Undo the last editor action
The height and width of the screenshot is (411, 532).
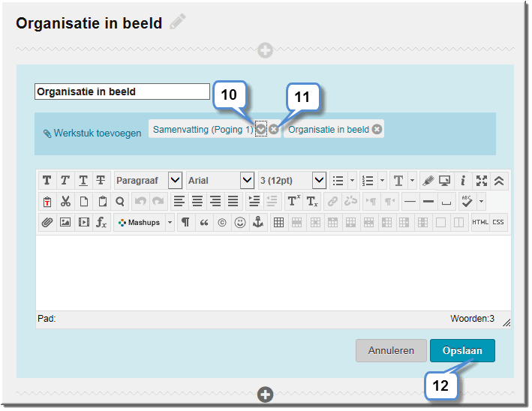coord(140,202)
